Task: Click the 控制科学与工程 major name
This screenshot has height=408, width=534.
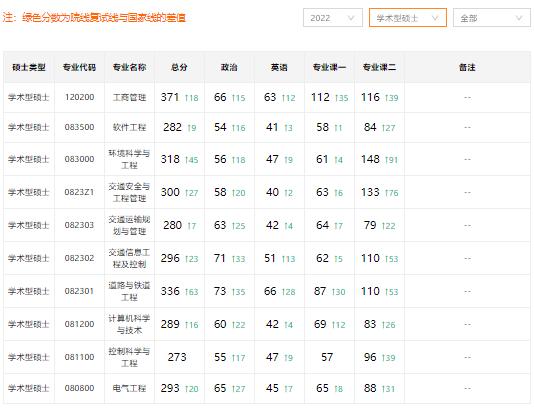Action: [x=129, y=357]
